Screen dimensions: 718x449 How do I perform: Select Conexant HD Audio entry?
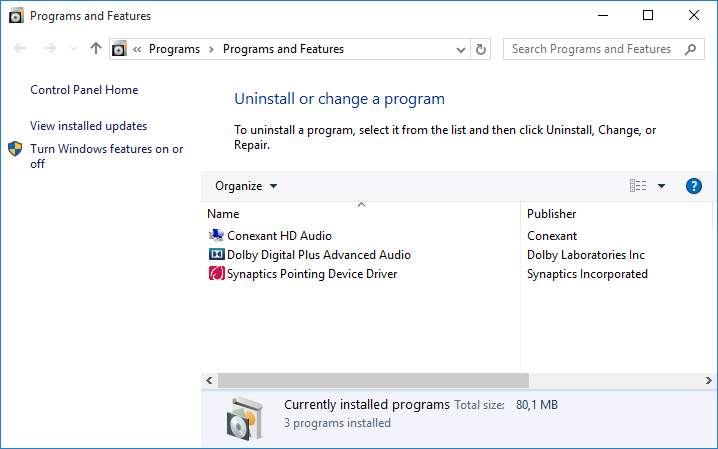pos(279,236)
